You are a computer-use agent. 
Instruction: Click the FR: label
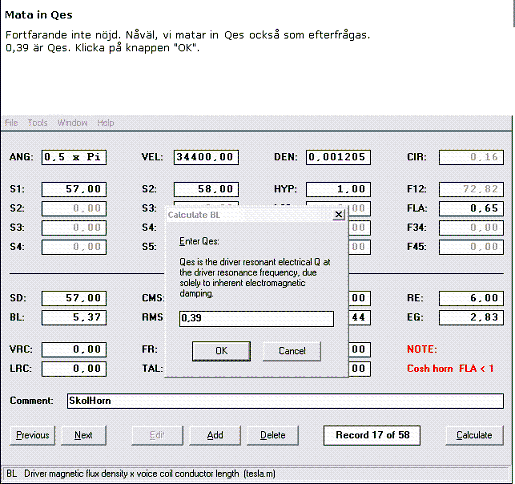coord(149,349)
